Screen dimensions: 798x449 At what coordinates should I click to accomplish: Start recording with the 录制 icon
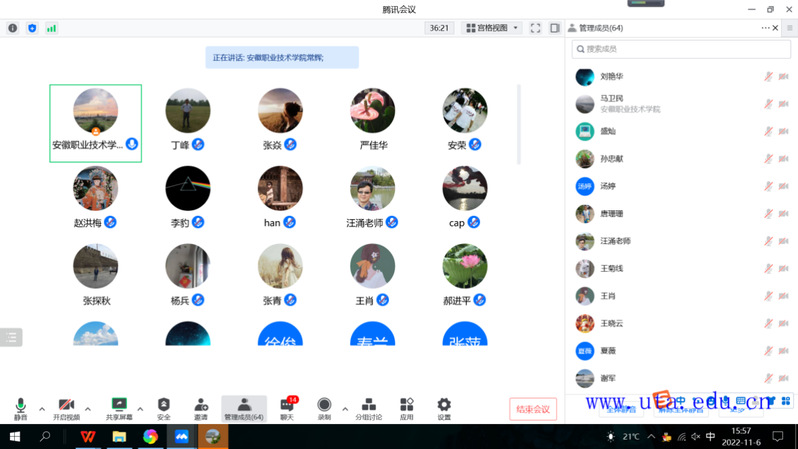pos(324,407)
